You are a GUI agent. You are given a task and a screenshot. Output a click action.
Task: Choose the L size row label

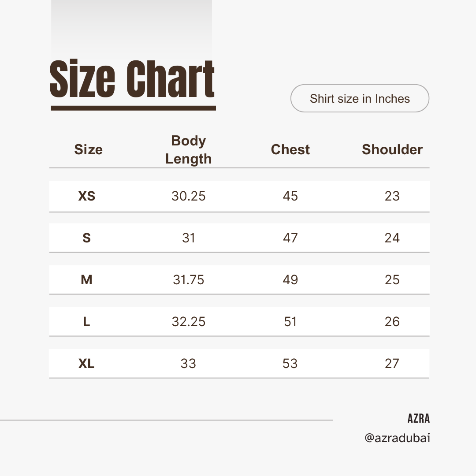pos(87,322)
